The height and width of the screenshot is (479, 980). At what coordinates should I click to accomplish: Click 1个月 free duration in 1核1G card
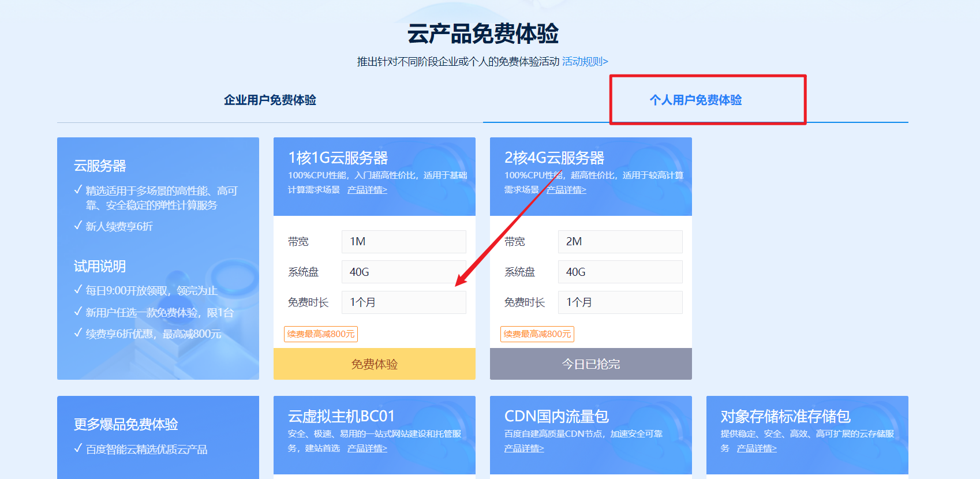(x=404, y=302)
